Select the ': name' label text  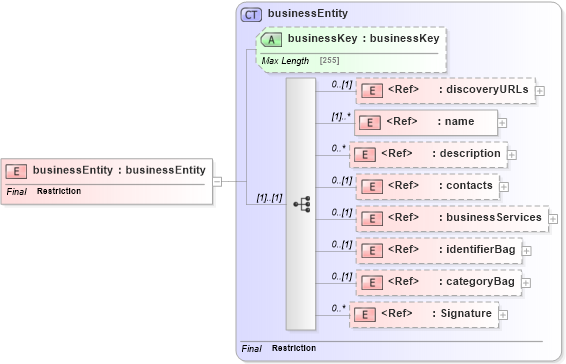456,121
